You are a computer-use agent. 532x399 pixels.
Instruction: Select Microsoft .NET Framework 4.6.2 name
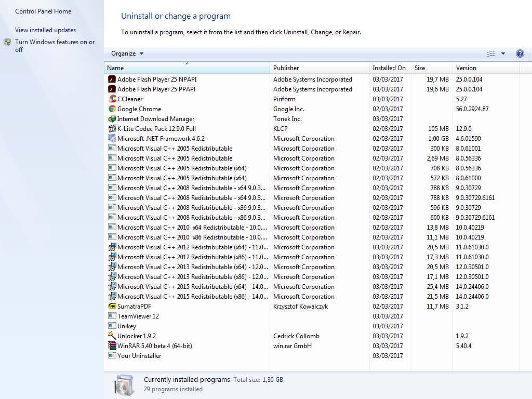[161, 138]
